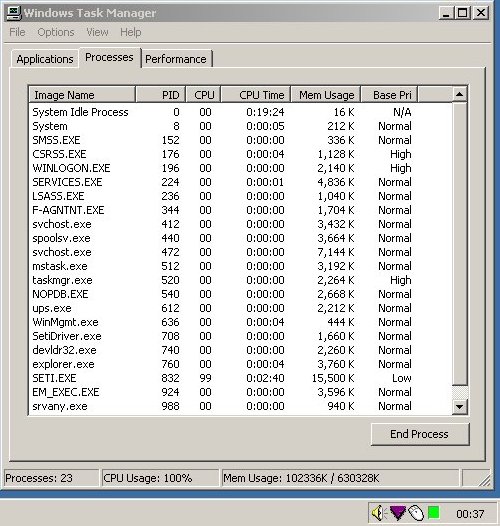
Task: Select the WINLOGON.EXE process
Action: [240, 168]
